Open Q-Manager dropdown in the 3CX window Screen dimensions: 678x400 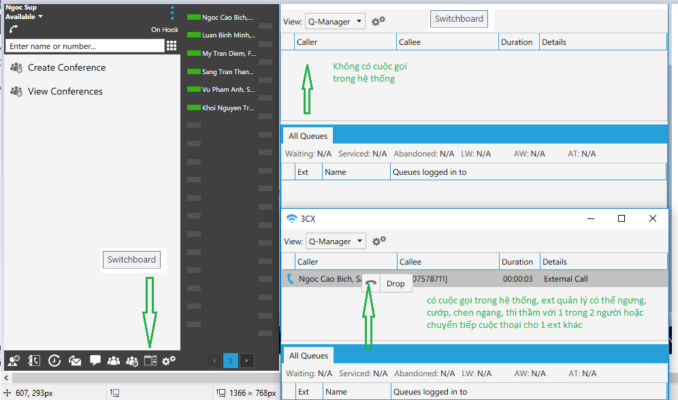335,241
